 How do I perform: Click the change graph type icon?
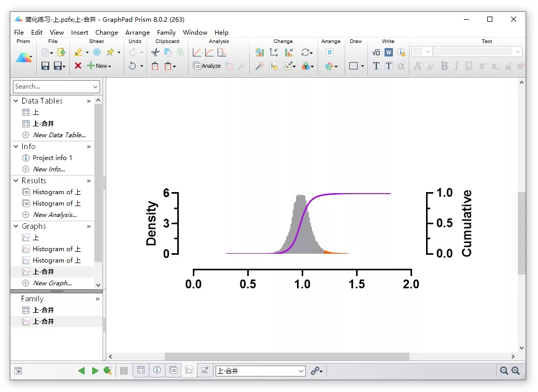[x=260, y=52]
